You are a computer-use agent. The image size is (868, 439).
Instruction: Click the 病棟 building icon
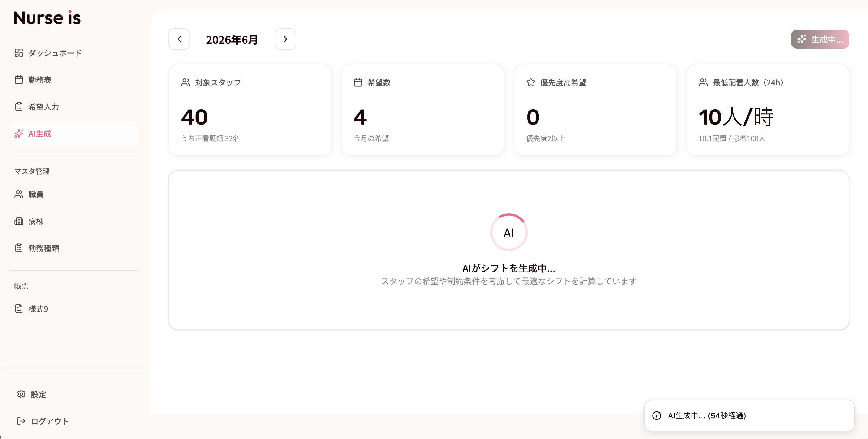click(x=19, y=221)
